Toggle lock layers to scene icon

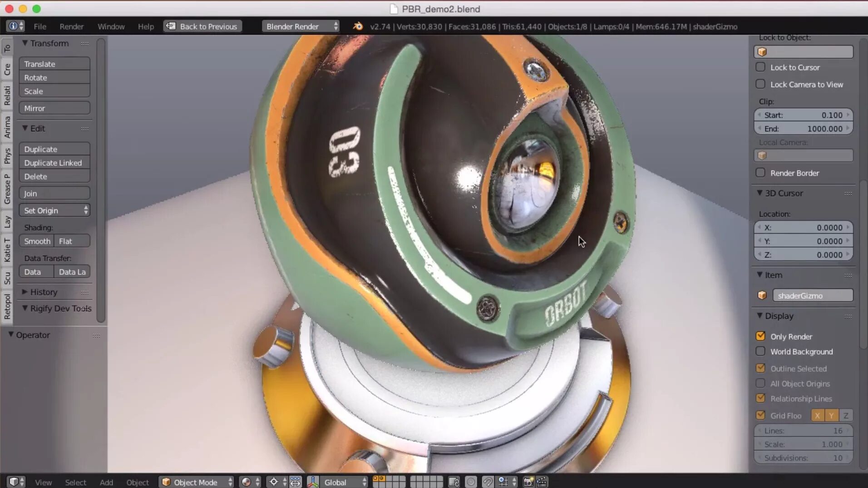pos(454,482)
